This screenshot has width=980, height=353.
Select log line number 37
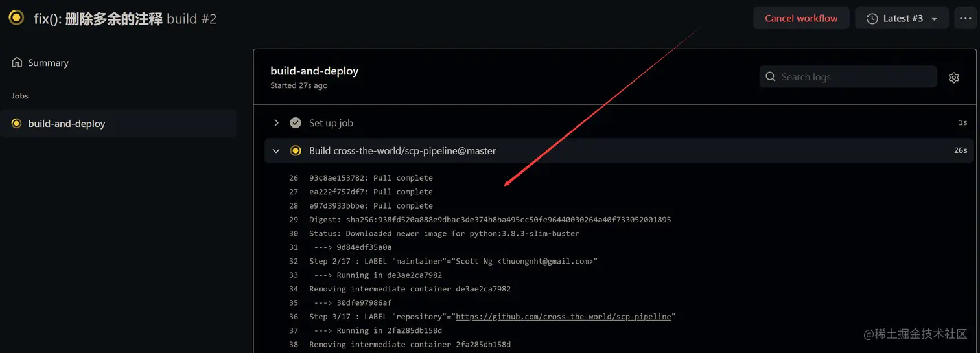[x=294, y=331]
